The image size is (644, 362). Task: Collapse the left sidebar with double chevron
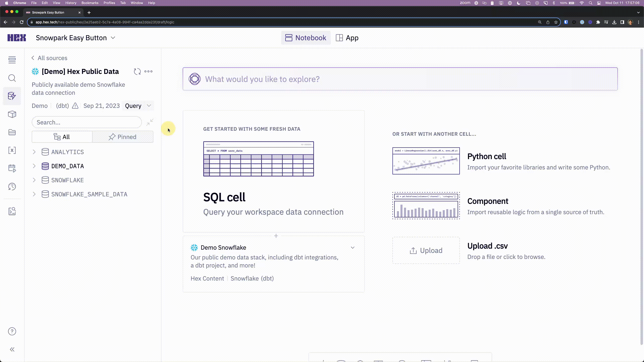point(12,349)
